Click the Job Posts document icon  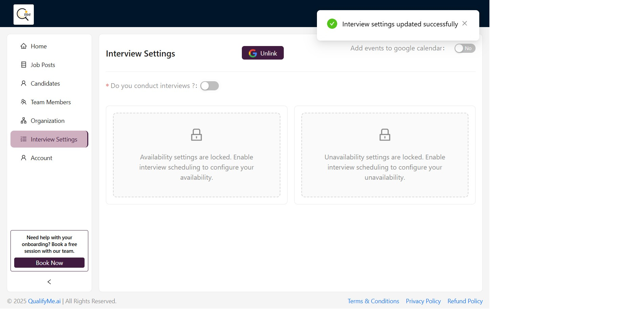pyautogui.click(x=24, y=65)
